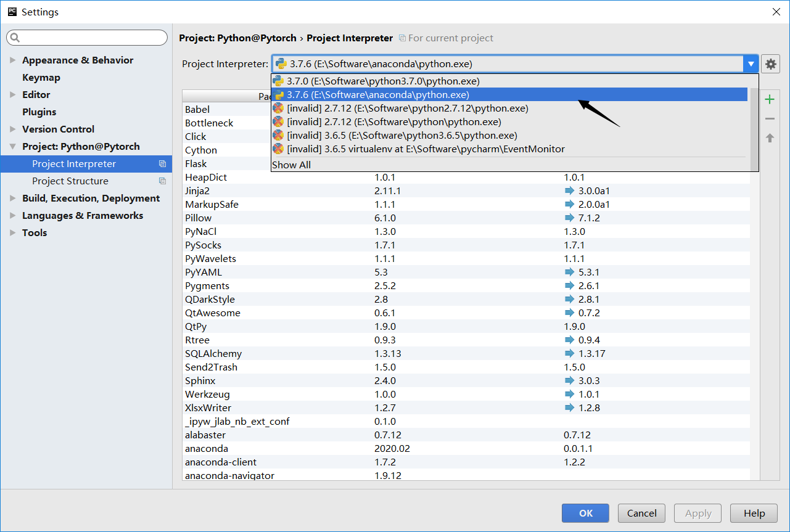Click the upgrade arrow icon in the Jinja2 row
The height and width of the screenshot is (532, 790).
point(569,190)
